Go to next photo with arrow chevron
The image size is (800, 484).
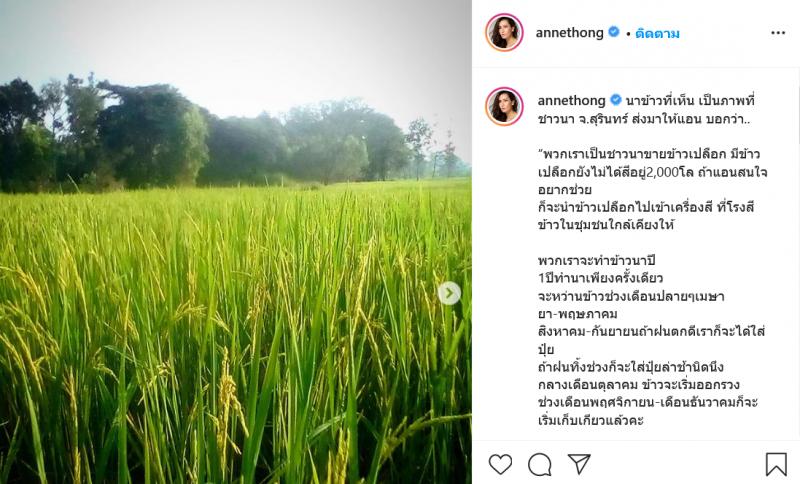[x=449, y=293]
